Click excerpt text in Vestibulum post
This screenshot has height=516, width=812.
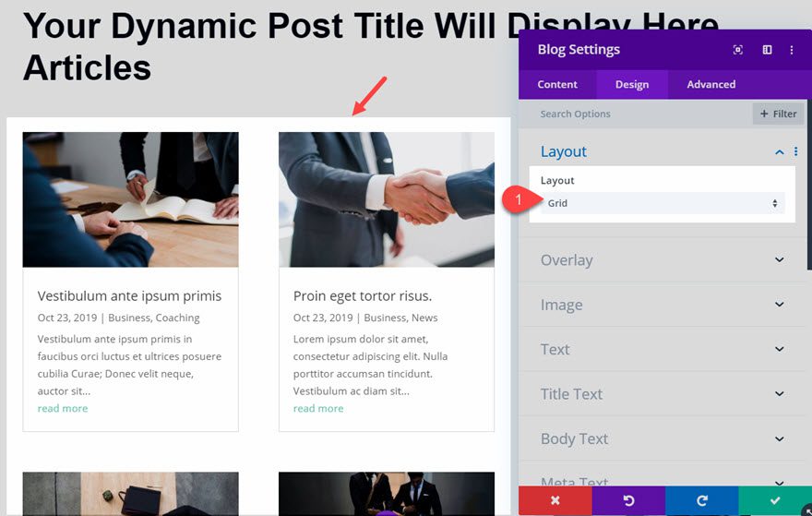click(129, 365)
